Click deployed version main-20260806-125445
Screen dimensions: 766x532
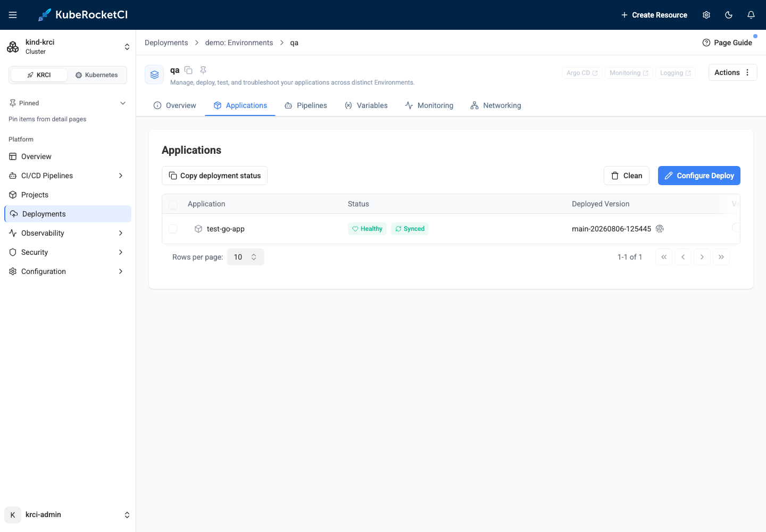pyautogui.click(x=611, y=229)
